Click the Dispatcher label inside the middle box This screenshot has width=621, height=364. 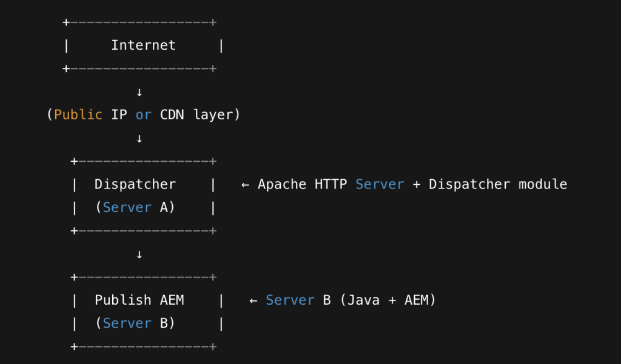[x=135, y=184]
